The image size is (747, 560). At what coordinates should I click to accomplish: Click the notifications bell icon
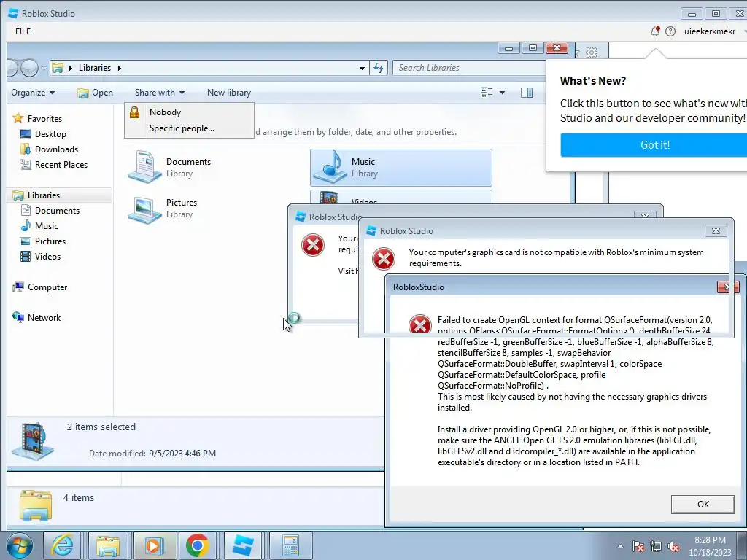(655, 31)
